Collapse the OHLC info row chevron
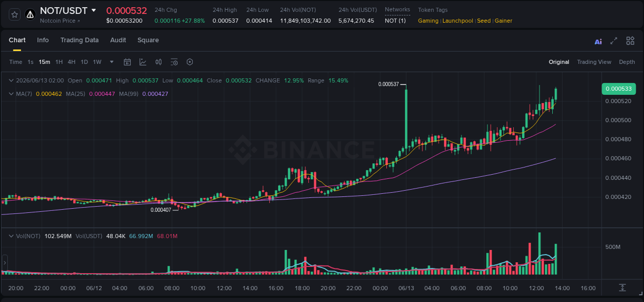Image resolution: width=644 pixels, height=302 pixels. pos(11,80)
